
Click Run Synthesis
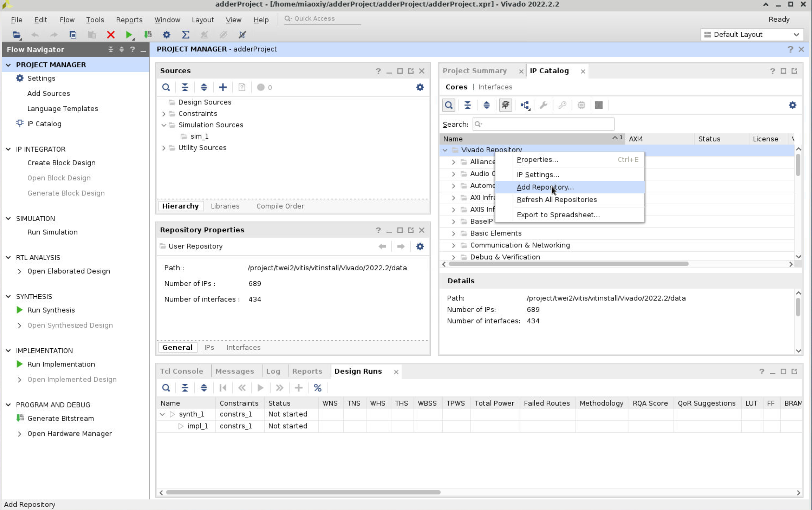[x=51, y=310]
